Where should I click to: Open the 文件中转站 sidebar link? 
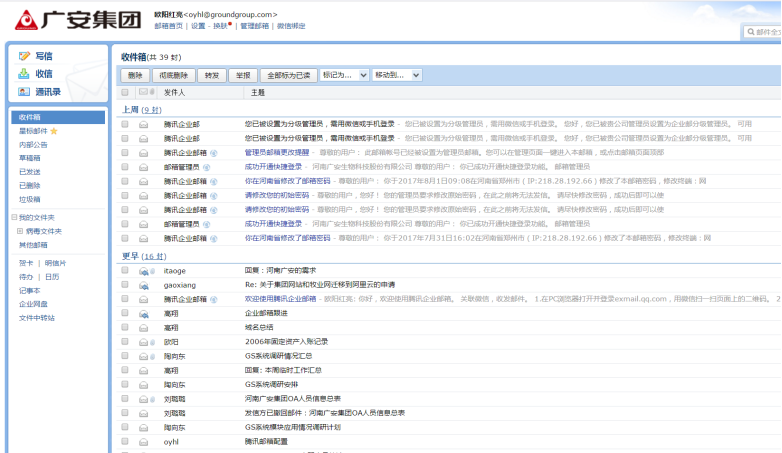[x=36, y=318]
